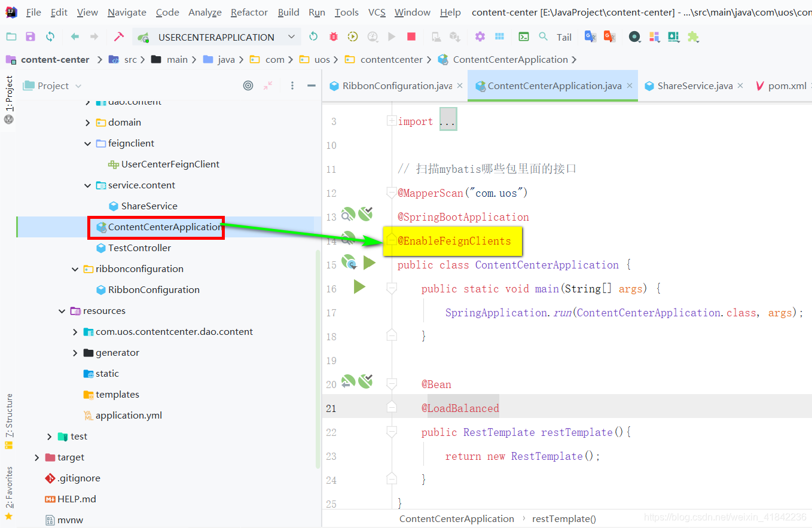The width and height of the screenshot is (812, 528).
Task: Select .gitignore in the project tree
Action: (78, 478)
